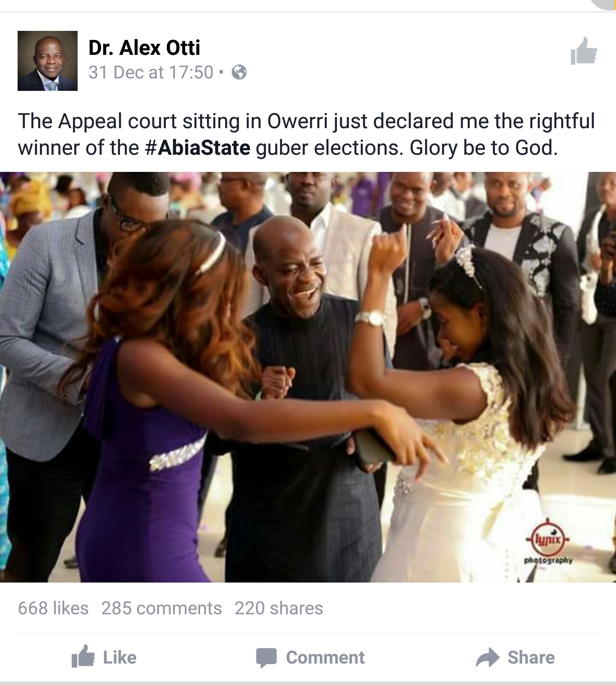This screenshot has height=685, width=616.
Task: Tap the post text about Appeal court
Action: tap(306, 134)
